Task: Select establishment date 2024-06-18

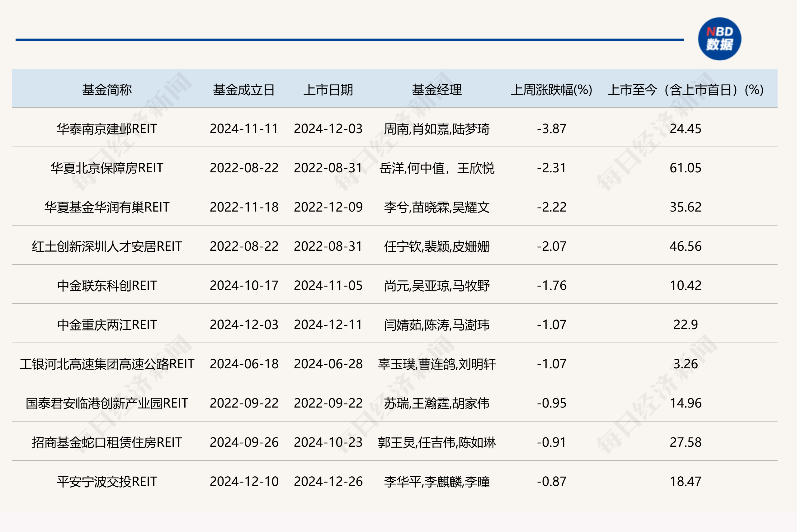Action: click(244, 364)
